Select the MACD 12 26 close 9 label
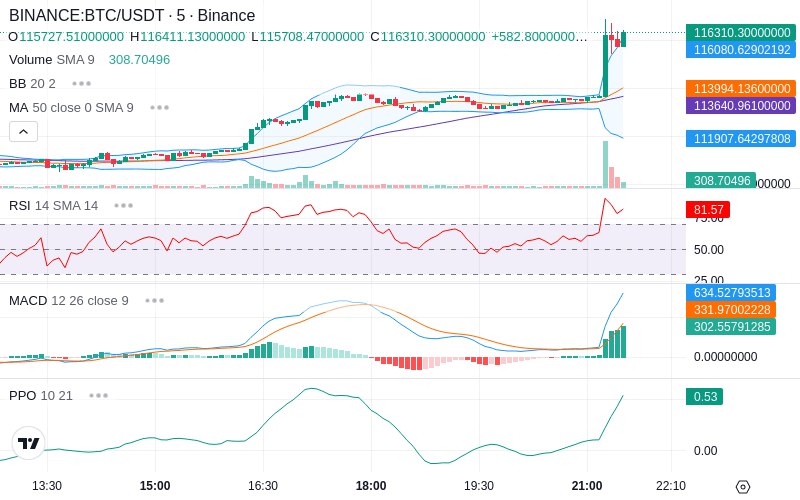This screenshot has height=500, width=800. click(x=69, y=301)
